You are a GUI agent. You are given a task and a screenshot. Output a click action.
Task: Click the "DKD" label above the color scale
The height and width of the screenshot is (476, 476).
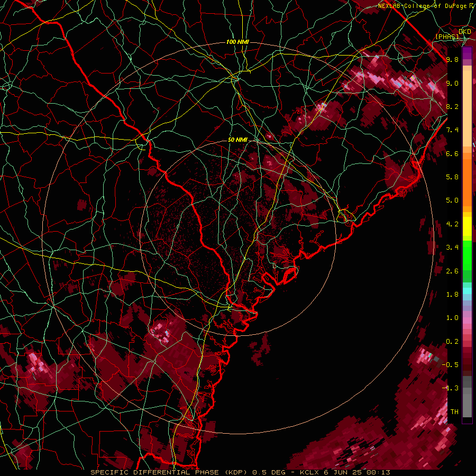[x=465, y=32]
